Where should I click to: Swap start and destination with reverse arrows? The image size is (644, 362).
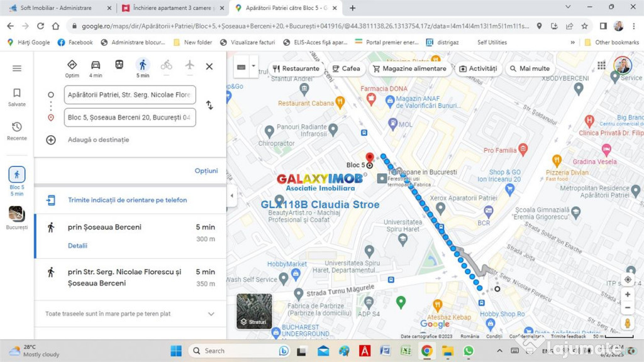(209, 106)
